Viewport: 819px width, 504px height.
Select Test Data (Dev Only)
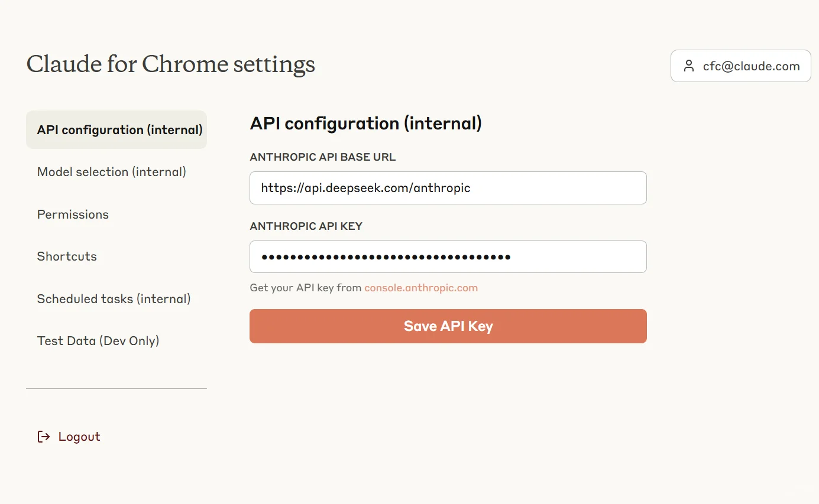98,341
